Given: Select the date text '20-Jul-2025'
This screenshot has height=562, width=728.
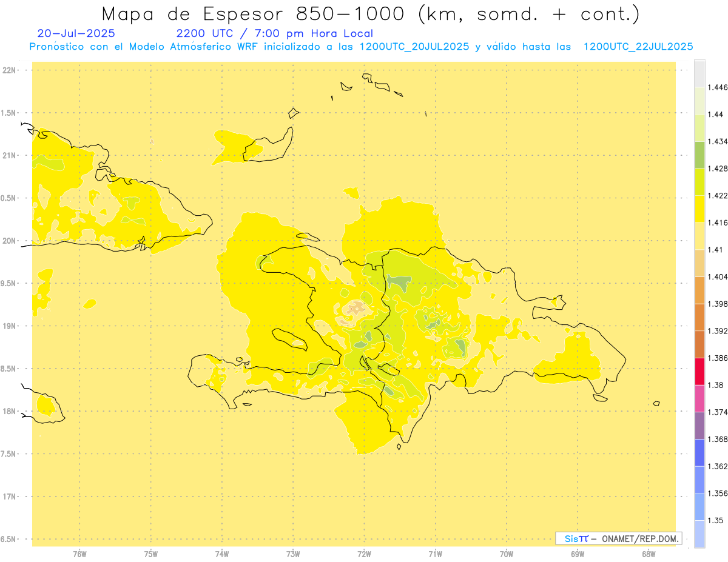Looking at the screenshot, I should coord(76,33).
